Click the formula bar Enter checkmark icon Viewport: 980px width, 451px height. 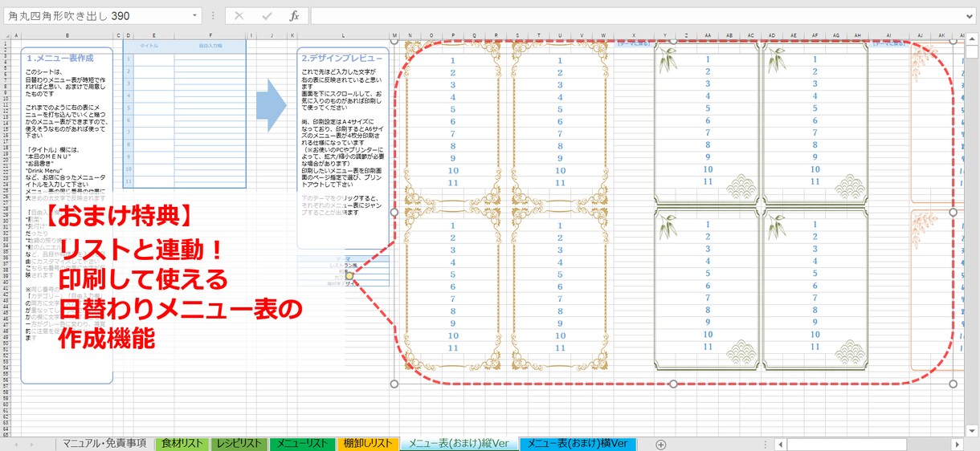pyautogui.click(x=267, y=16)
